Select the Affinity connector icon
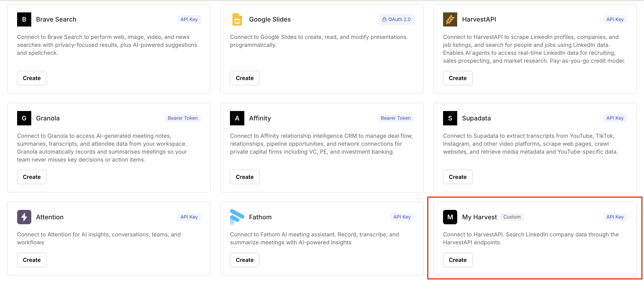Screen dimensions: 644x282 tap(237, 118)
